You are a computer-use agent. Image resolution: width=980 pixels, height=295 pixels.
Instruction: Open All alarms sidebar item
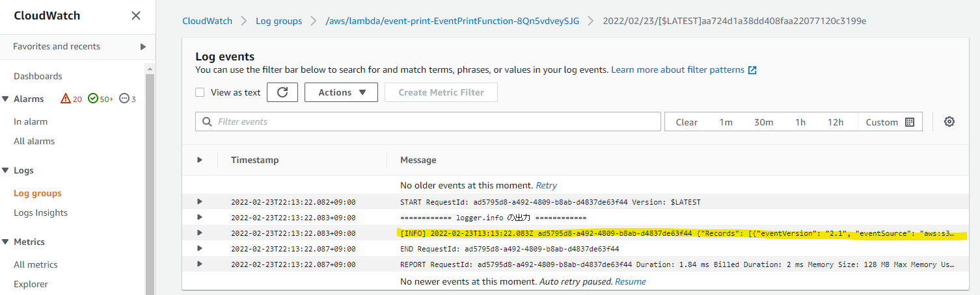pyautogui.click(x=34, y=141)
